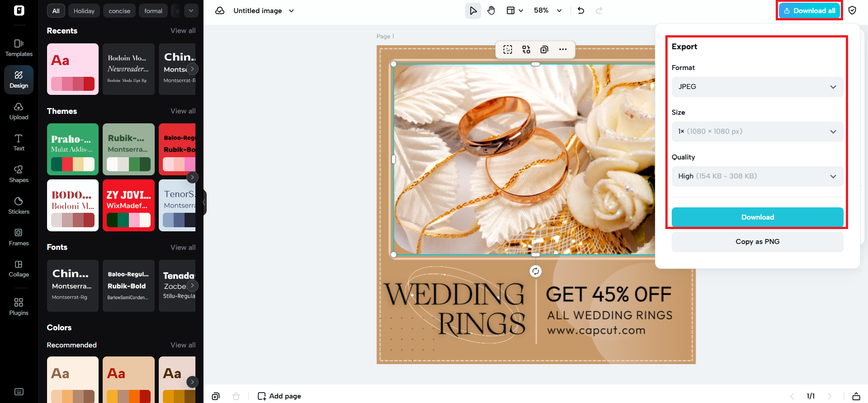Click the duplicate page icon at bottom
Image resolution: width=868 pixels, height=403 pixels.
(216, 396)
